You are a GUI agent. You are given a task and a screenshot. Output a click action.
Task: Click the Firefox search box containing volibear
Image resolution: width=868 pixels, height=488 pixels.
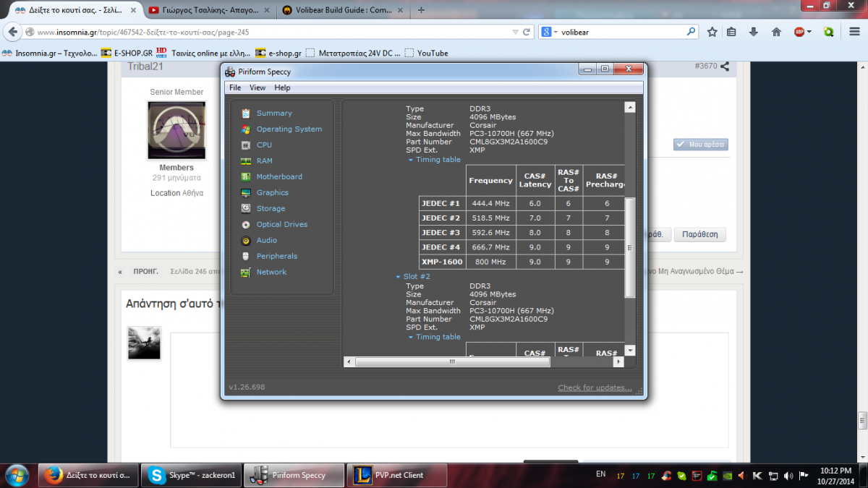click(621, 33)
